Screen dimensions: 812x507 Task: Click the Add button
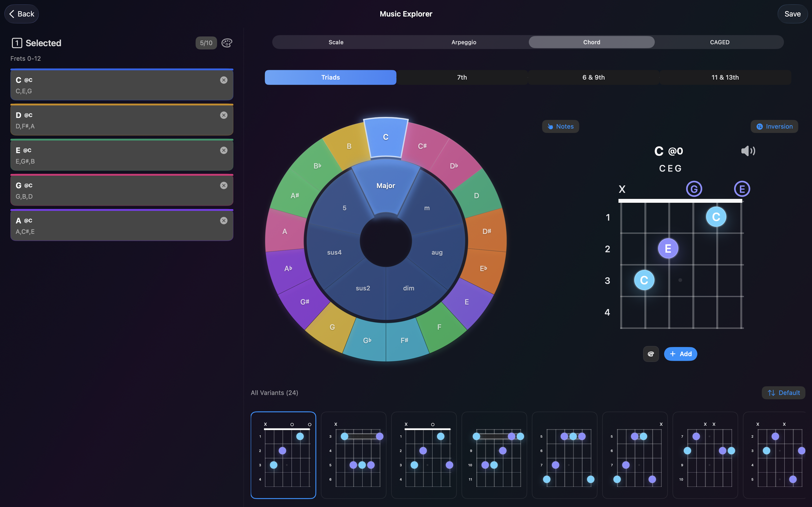680,354
